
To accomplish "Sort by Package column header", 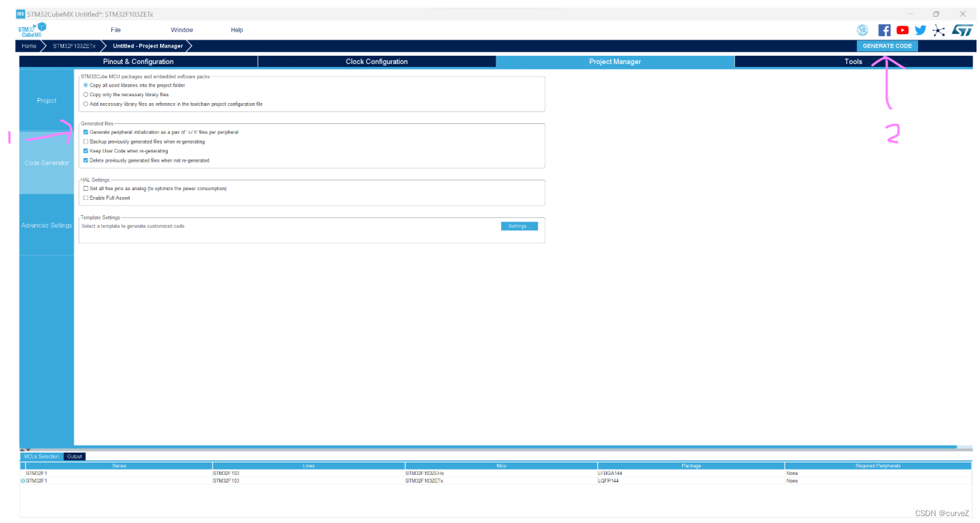I will click(x=691, y=465).
